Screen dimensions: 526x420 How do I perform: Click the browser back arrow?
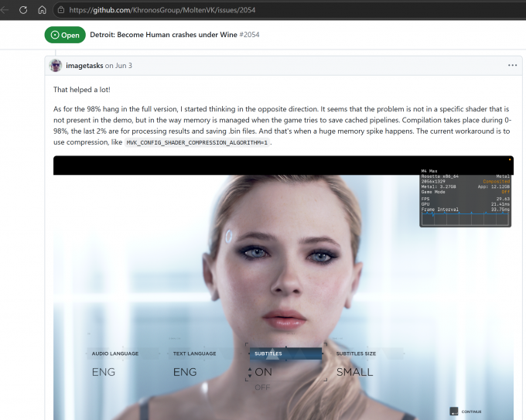[x=4, y=10]
